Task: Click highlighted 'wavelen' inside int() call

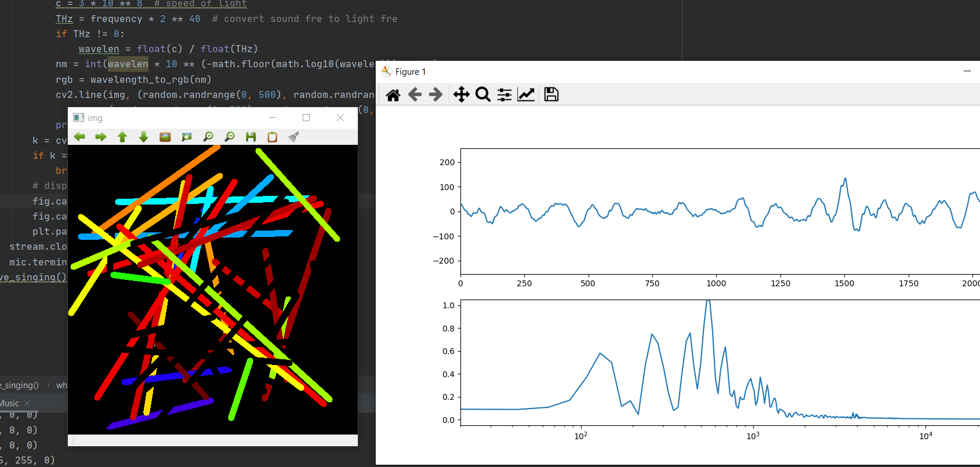Action: click(x=128, y=64)
